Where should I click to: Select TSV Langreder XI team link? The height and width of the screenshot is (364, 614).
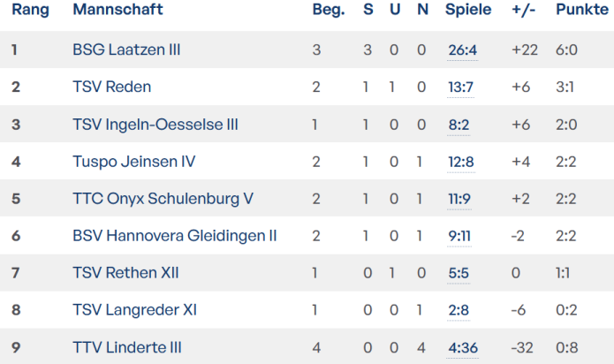point(134,310)
